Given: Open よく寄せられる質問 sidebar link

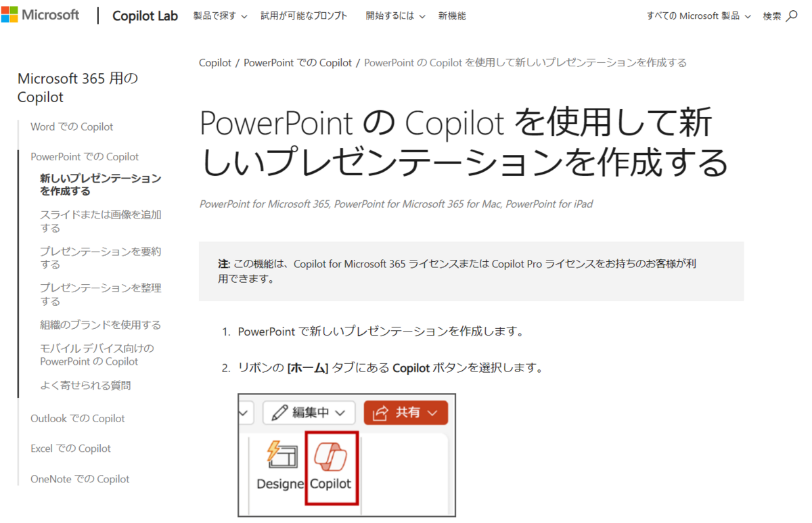Looking at the screenshot, I should pyautogui.click(x=85, y=386).
